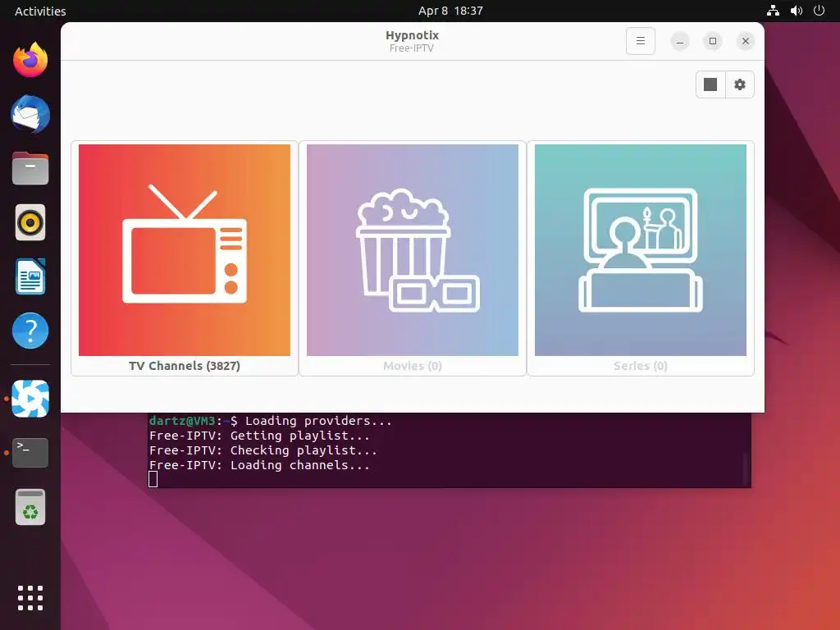This screenshot has height=630, width=840.
Task: Open the Trash from the dock
Action: (30, 507)
